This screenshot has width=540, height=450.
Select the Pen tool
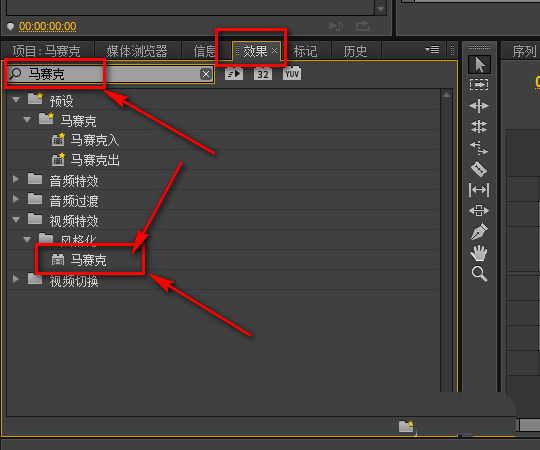coord(479,231)
